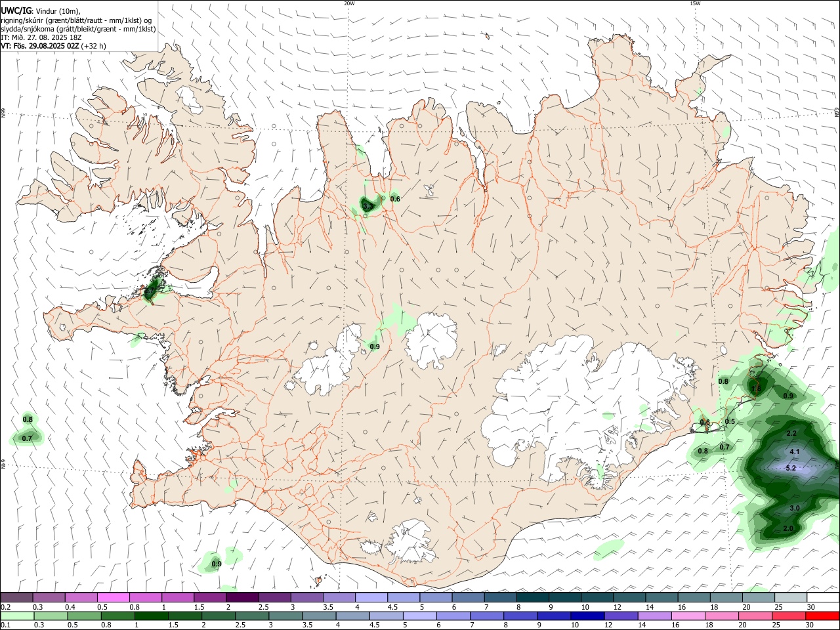Viewport: 840px width, 630px height.
Task: Pick the medium green 0.8 swatch in lower legend row
Action: point(117,616)
